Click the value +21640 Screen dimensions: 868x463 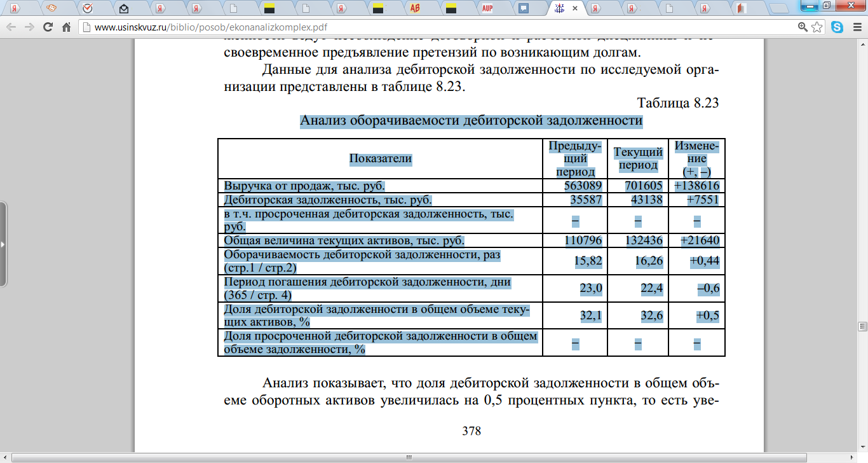coord(700,241)
